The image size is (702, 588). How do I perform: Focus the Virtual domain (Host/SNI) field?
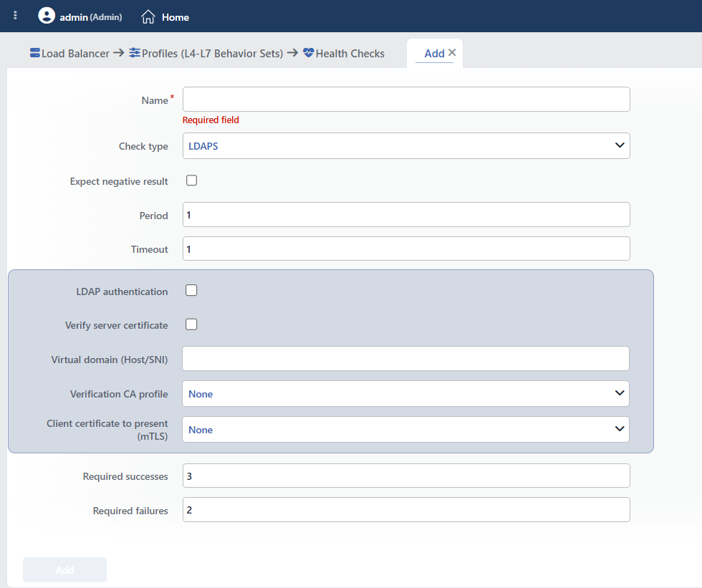[x=405, y=358]
